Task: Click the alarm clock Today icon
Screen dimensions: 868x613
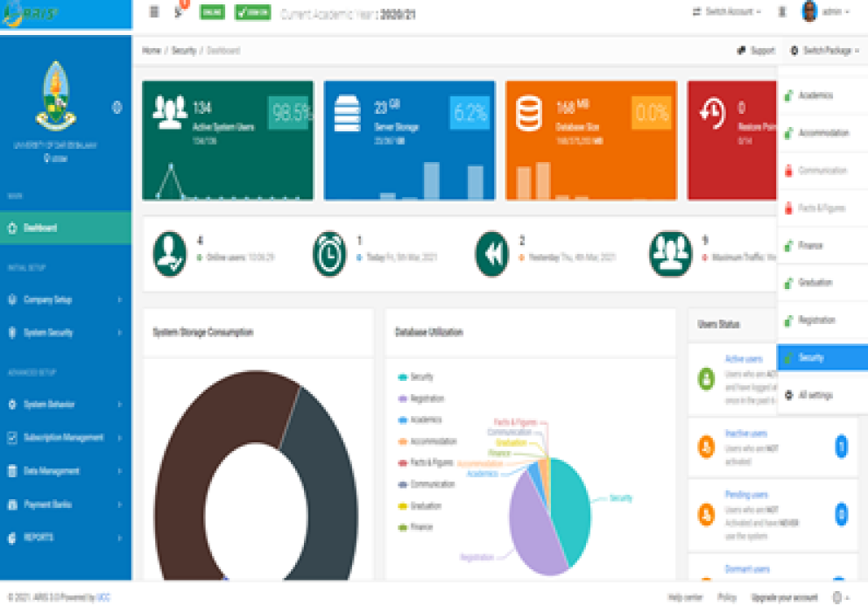Action: [329, 253]
